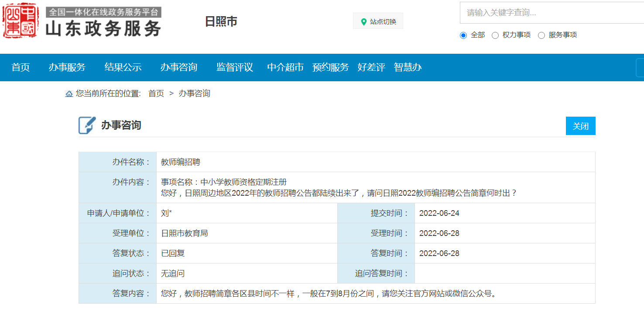Click the applicant name 刘*
The image size is (644, 322).
pyautogui.click(x=166, y=213)
